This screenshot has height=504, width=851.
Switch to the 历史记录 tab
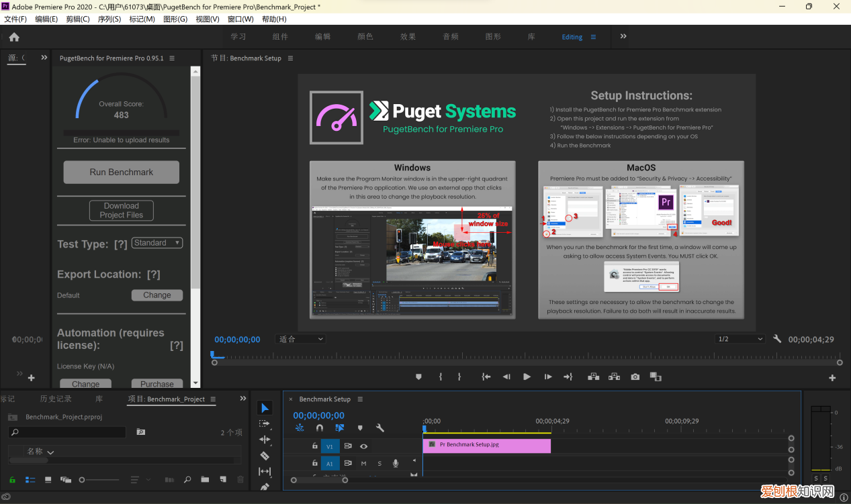click(56, 399)
